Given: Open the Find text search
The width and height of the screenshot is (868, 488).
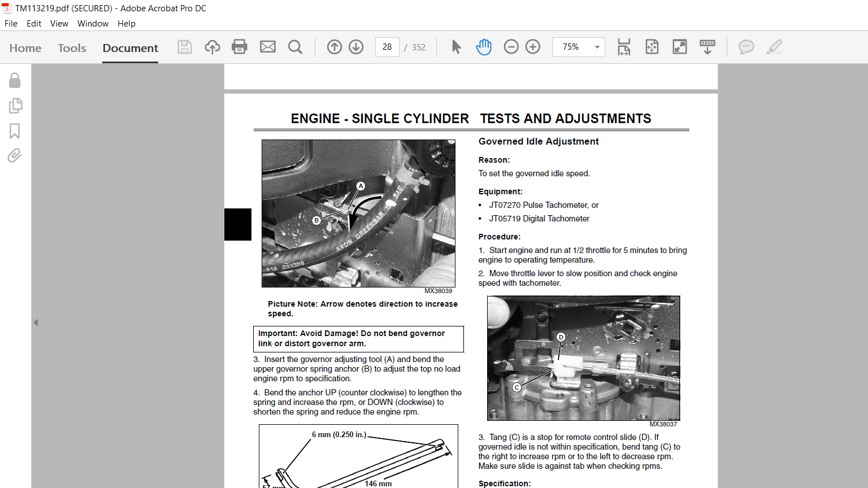Looking at the screenshot, I should point(295,47).
